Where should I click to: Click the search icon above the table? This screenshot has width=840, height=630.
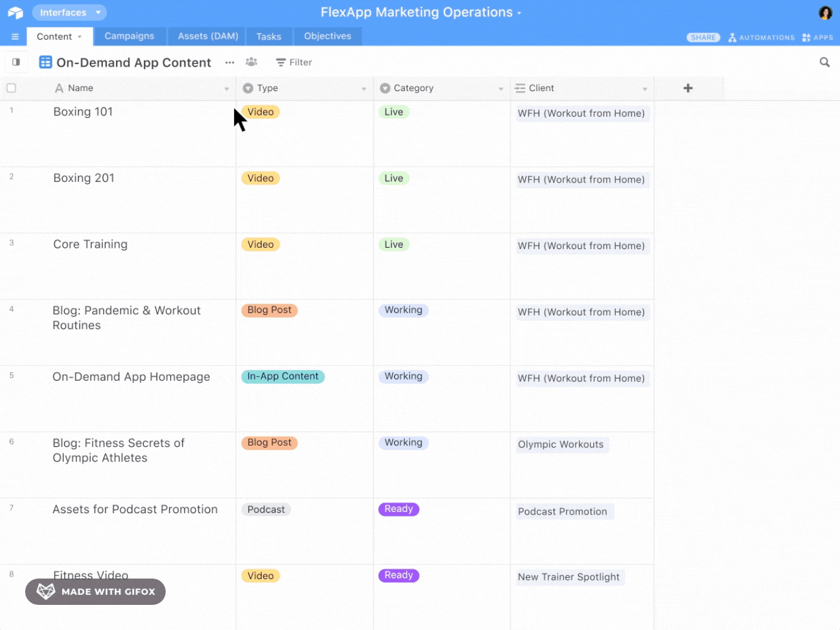point(824,62)
